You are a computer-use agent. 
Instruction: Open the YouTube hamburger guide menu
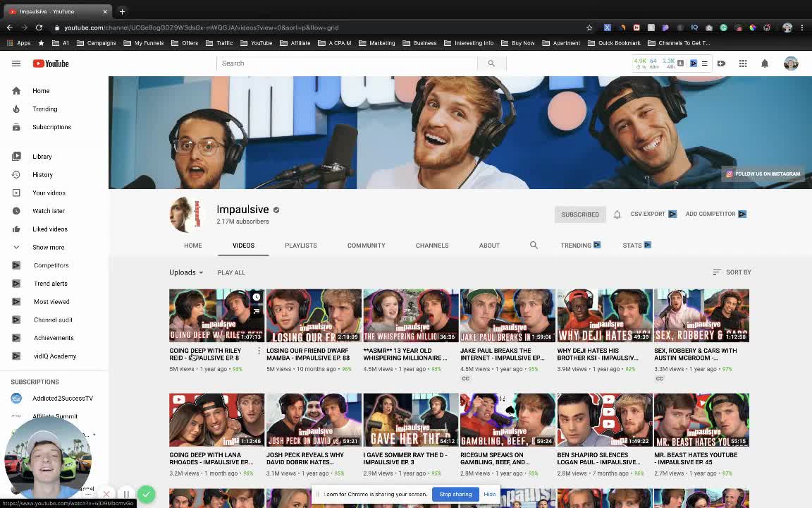(x=16, y=64)
